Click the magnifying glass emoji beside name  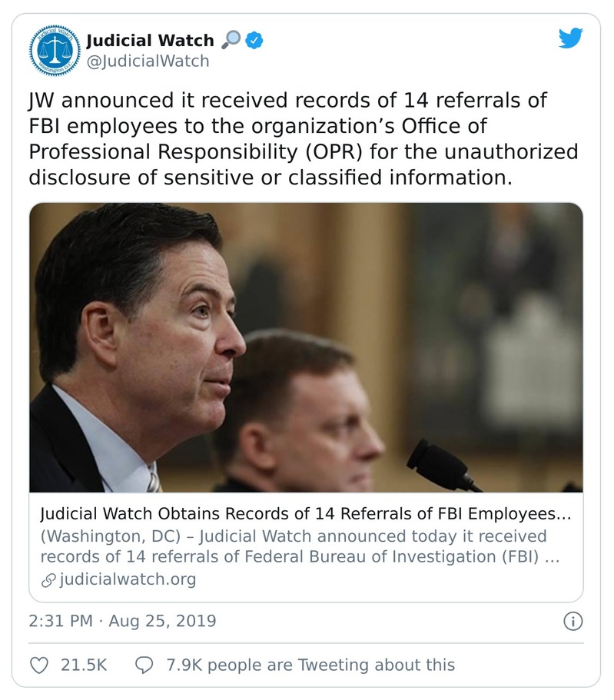(x=230, y=41)
